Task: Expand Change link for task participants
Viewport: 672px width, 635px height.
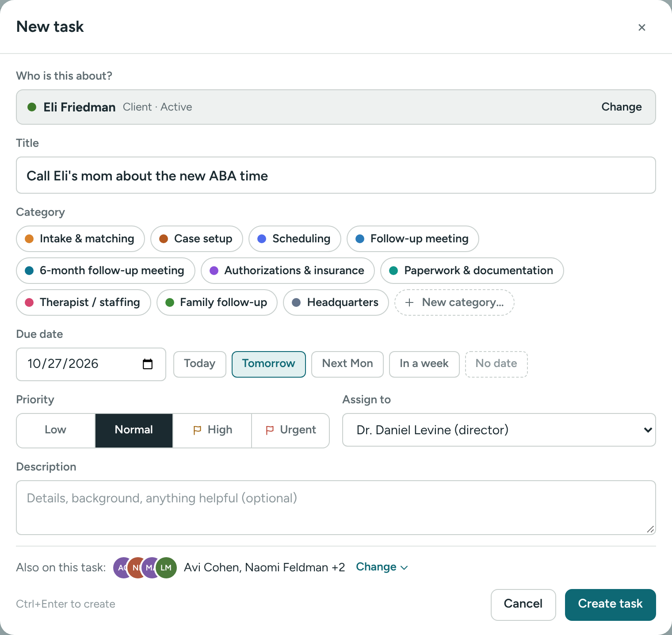Action: click(382, 567)
